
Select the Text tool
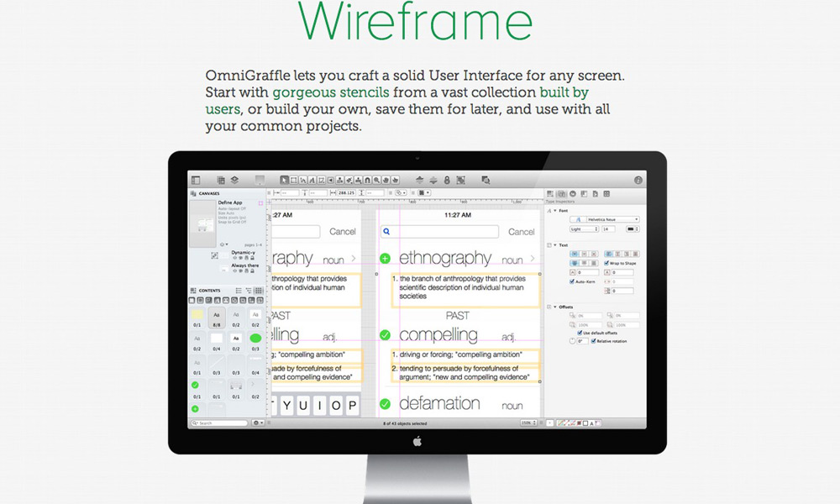click(x=312, y=181)
